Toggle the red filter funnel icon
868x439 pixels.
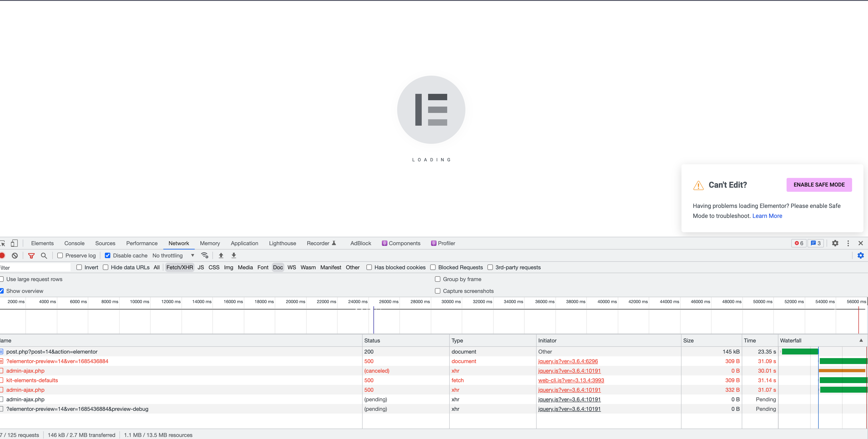click(31, 256)
